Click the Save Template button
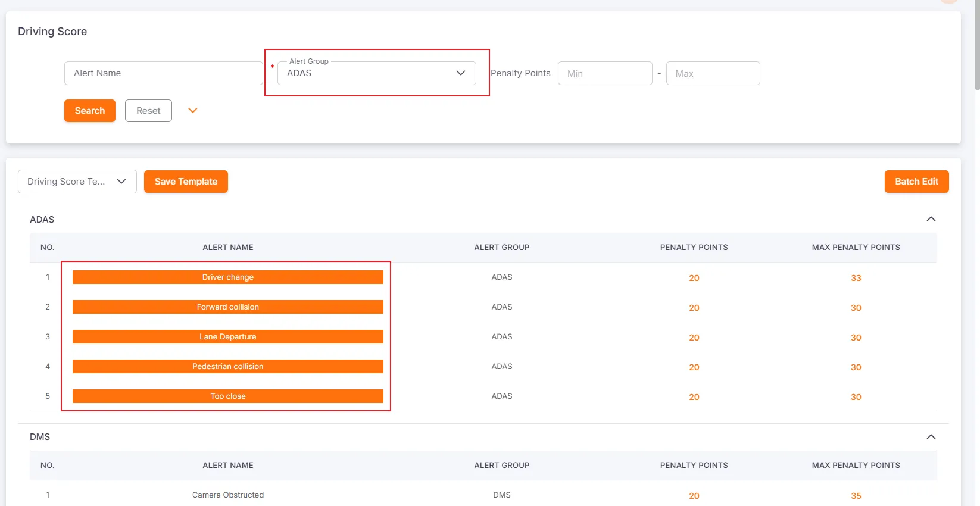The image size is (980, 506). (x=186, y=182)
